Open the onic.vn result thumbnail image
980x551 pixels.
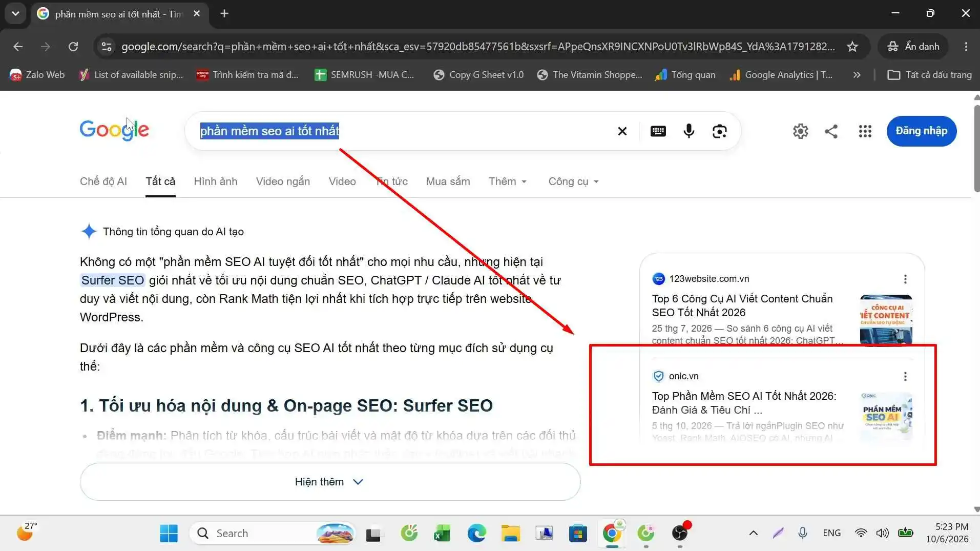(886, 416)
